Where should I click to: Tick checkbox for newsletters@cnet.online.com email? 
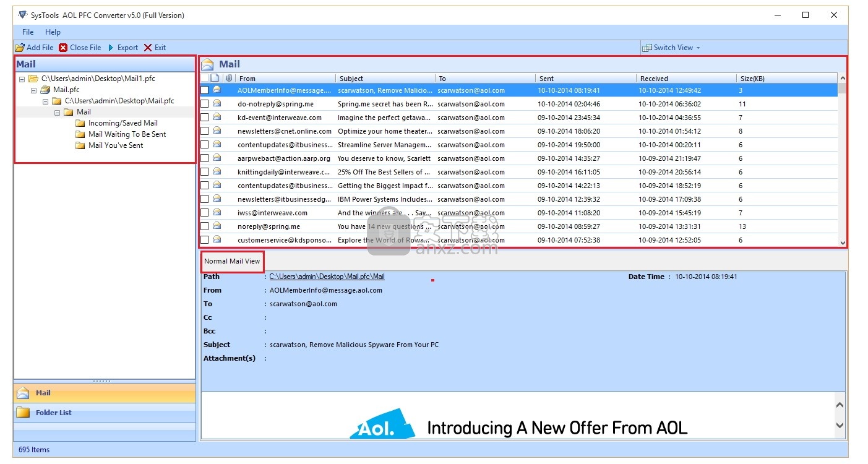tap(204, 131)
